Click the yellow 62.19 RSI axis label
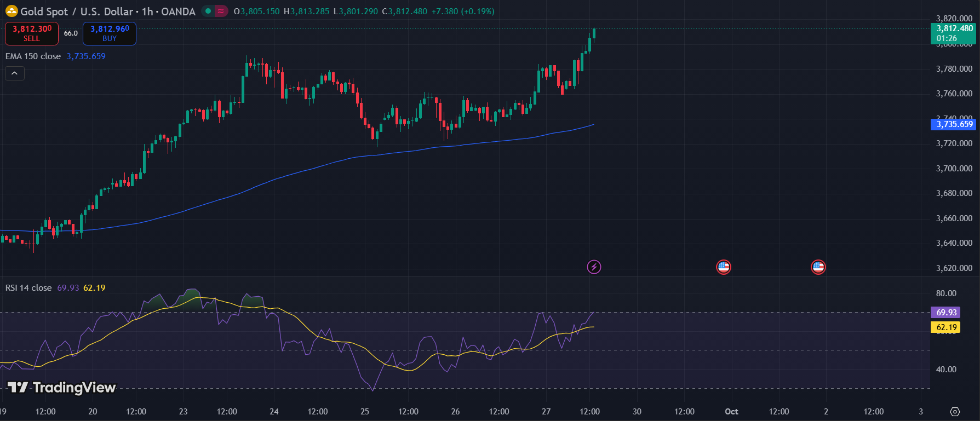 pyautogui.click(x=945, y=327)
